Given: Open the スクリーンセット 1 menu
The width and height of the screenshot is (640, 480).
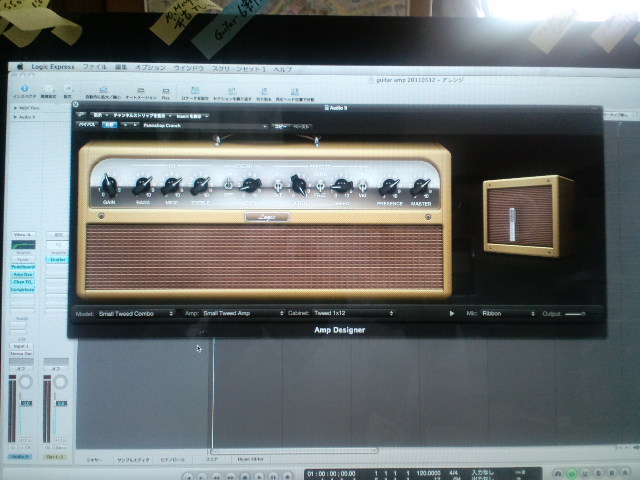Looking at the screenshot, I should tap(239, 69).
